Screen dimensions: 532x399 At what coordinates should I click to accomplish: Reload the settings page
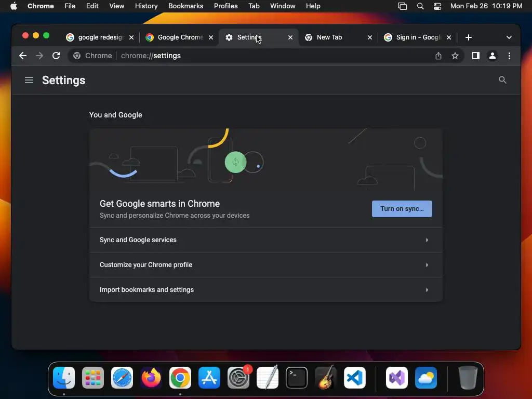[56, 56]
